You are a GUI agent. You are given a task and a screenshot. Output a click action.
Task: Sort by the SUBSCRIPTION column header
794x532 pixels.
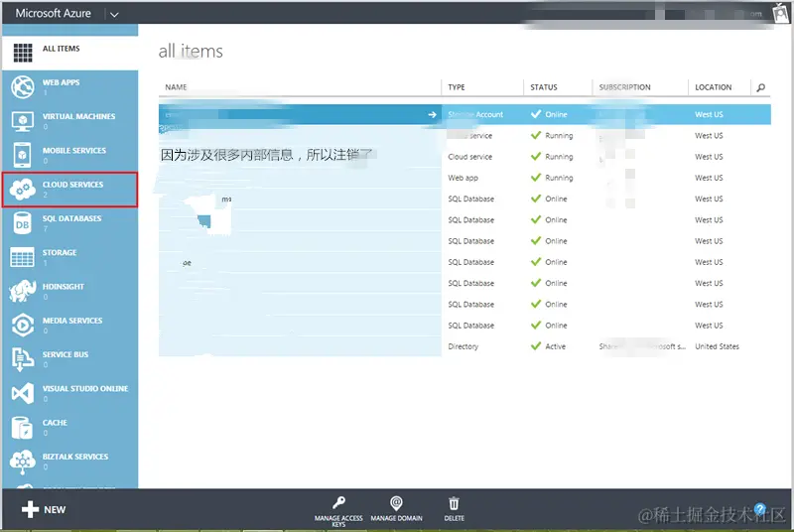point(624,87)
